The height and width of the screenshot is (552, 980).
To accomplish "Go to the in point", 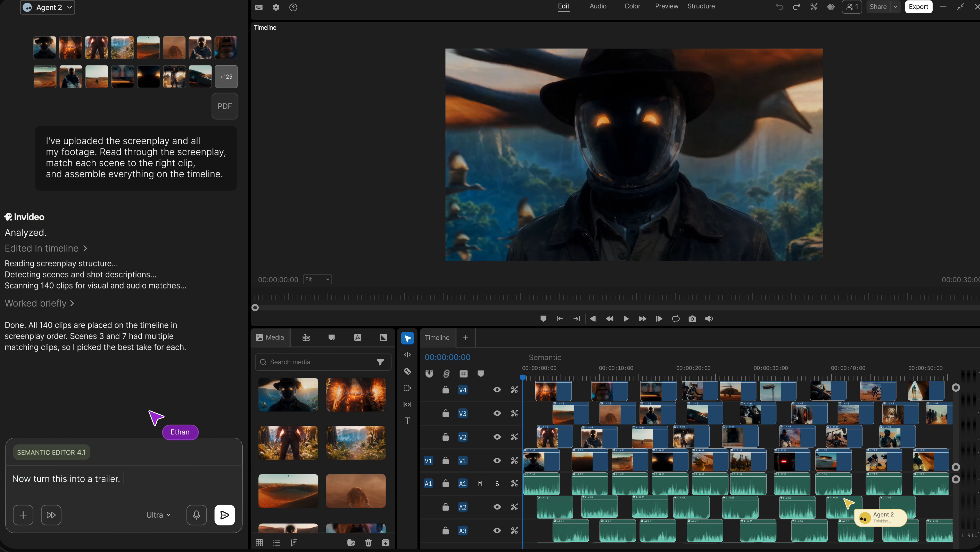I will (x=560, y=319).
